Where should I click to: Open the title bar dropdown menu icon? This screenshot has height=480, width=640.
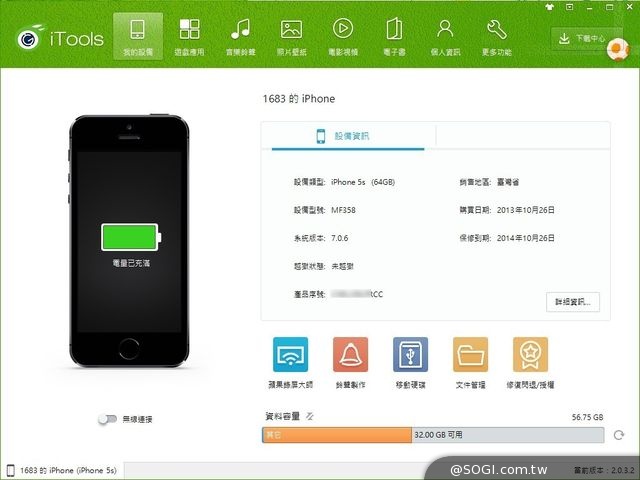[x=569, y=7]
